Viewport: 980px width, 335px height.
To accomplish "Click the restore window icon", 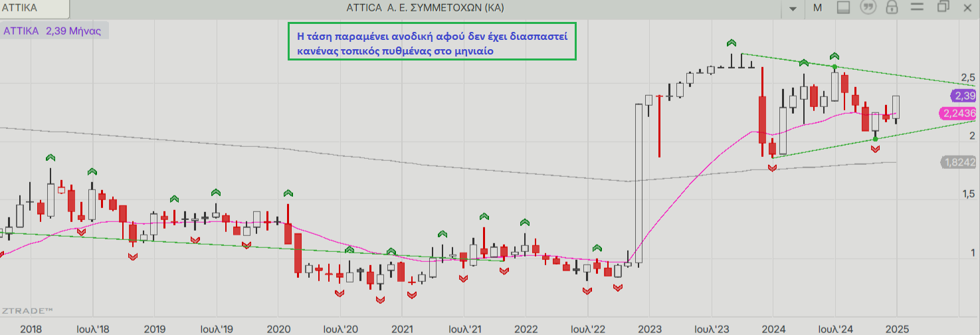I will pos(943,7).
